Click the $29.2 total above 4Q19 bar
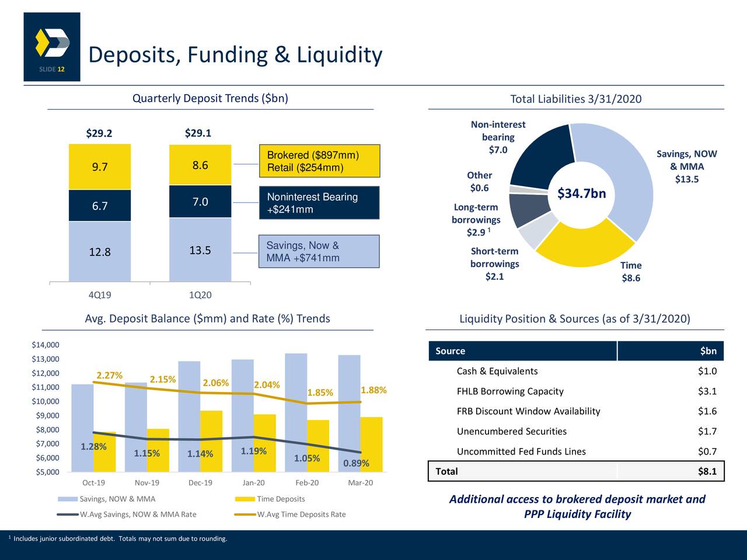747x560 pixels. [x=99, y=133]
